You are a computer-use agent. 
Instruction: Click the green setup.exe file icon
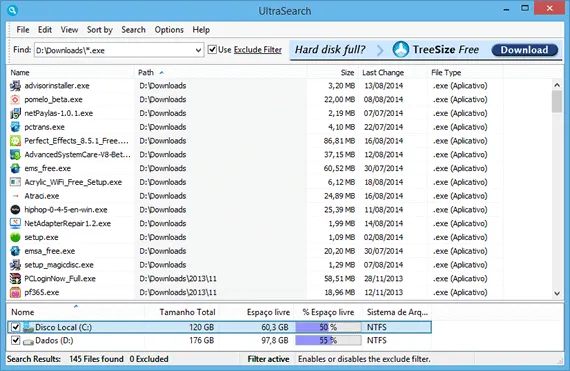click(15, 237)
